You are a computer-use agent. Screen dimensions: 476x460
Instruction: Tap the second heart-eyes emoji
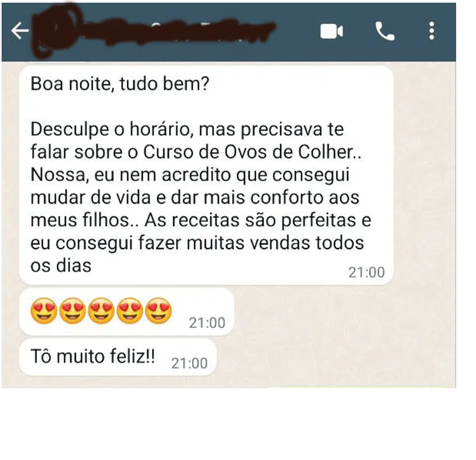(x=73, y=311)
